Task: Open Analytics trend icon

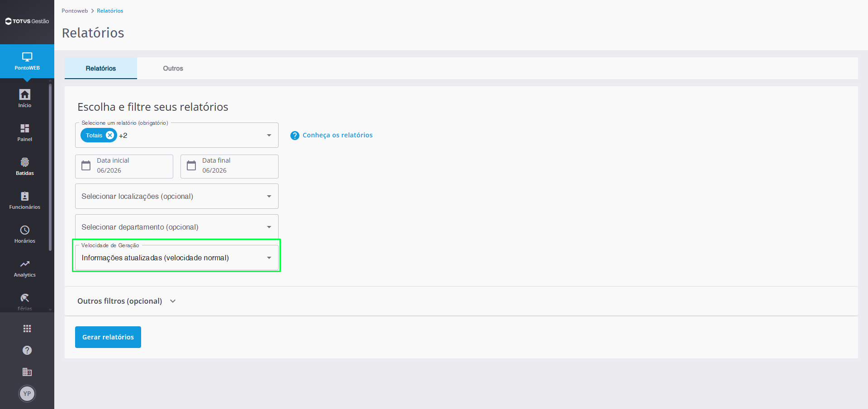Action: coord(25,264)
